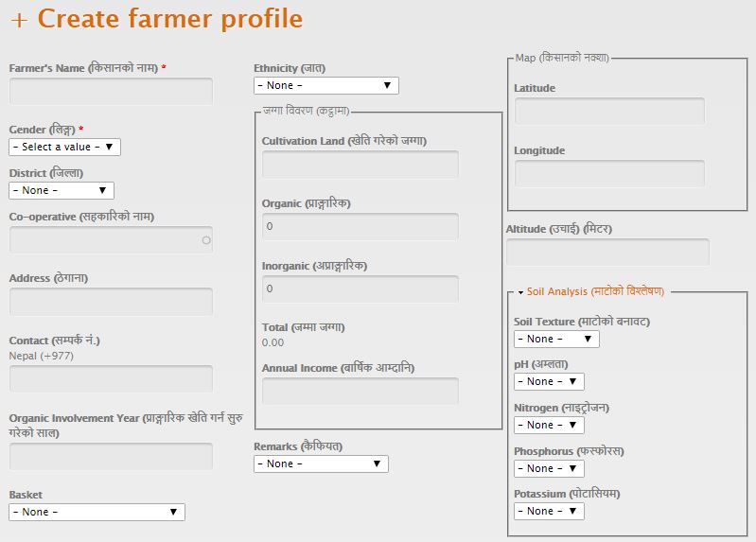Open the Basket dropdown
The width and height of the screenshot is (756, 542).
[97, 512]
